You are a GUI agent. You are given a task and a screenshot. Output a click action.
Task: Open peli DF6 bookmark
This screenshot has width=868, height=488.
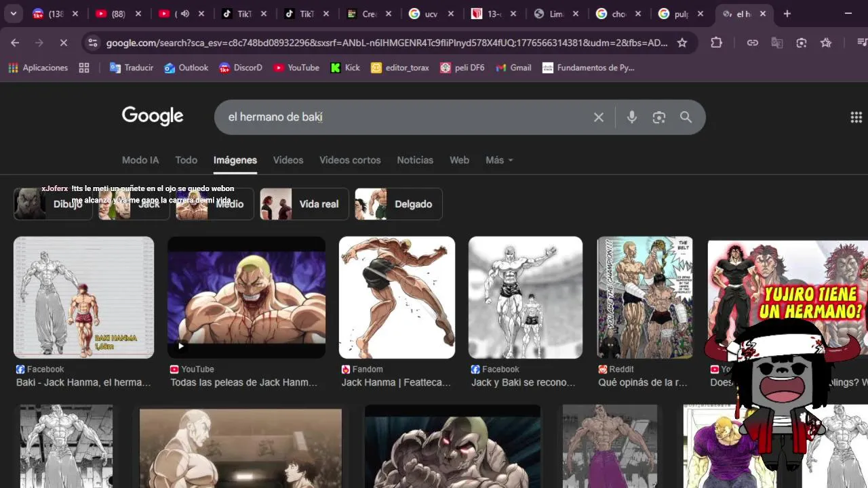462,68
